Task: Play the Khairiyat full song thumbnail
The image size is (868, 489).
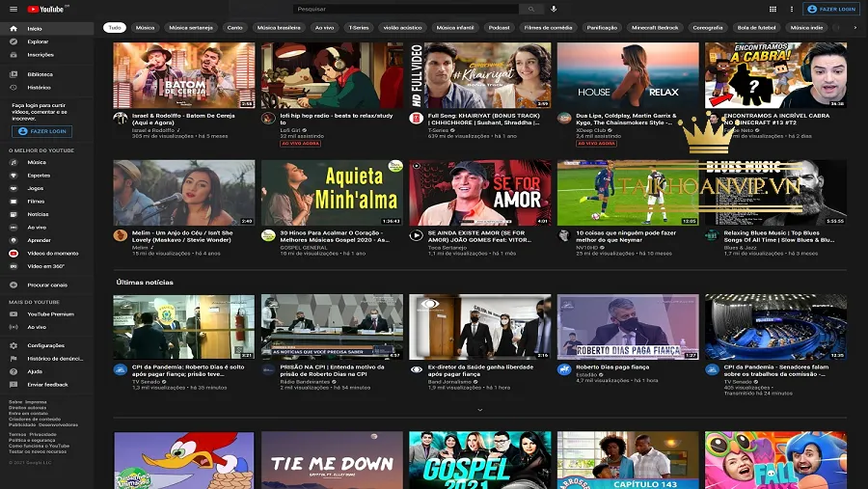Action: (480, 75)
